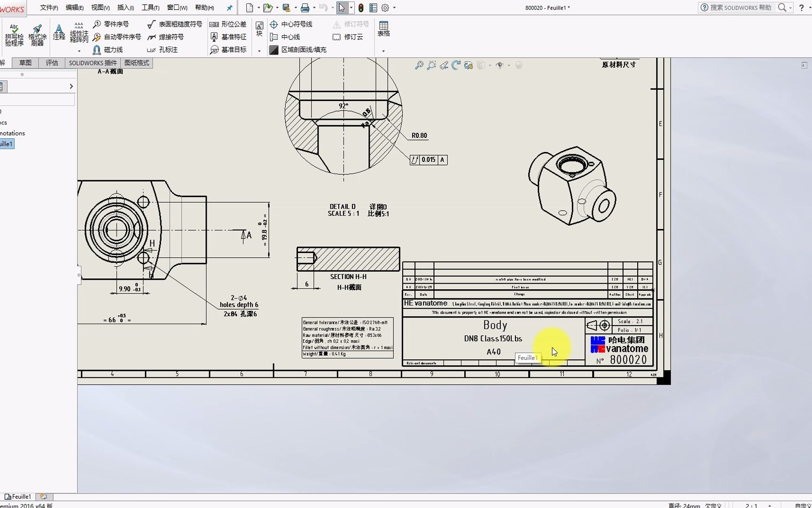Expand dropdown next to New document

258,8
